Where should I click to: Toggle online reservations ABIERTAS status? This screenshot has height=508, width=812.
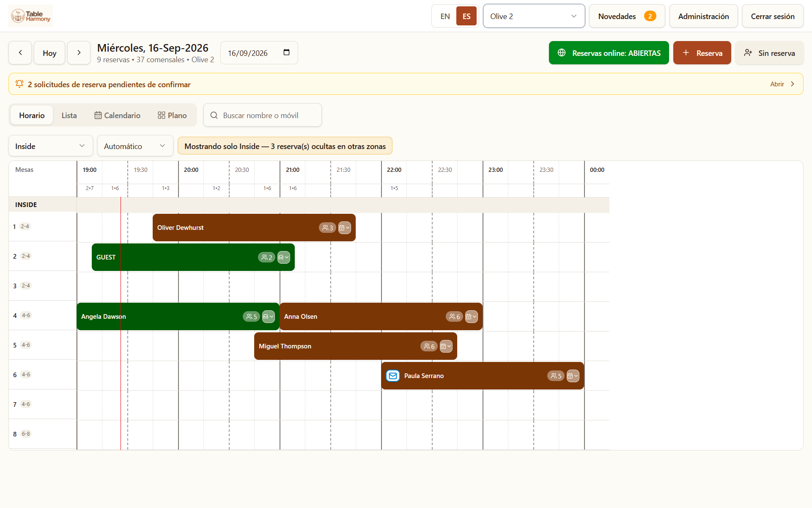[609, 53]
